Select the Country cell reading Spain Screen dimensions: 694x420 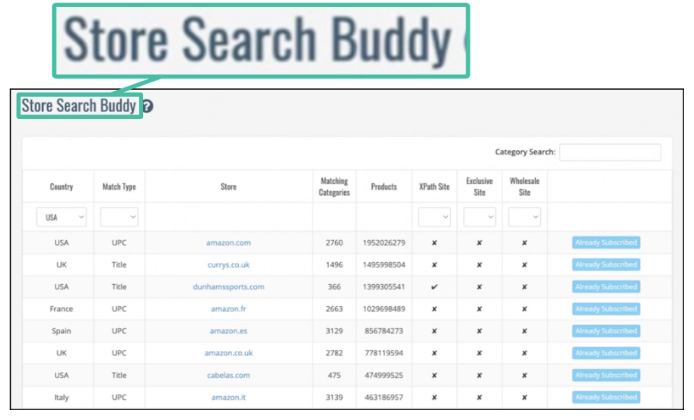point(62,331)
